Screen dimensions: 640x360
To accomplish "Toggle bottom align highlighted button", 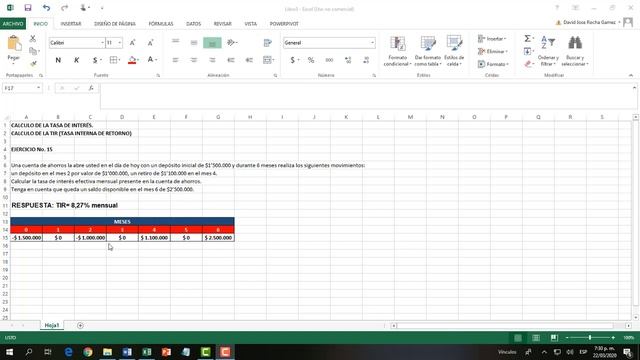I will click(212, 42).
